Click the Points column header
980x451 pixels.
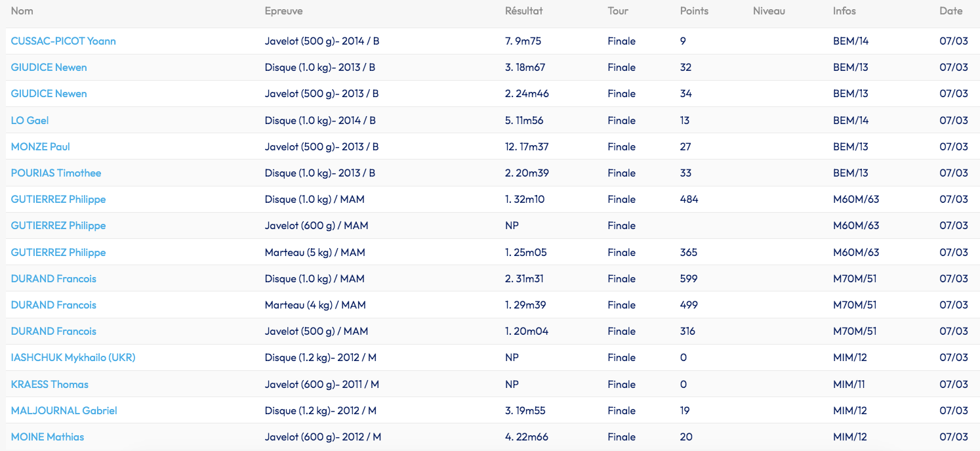tap(694, 11)
